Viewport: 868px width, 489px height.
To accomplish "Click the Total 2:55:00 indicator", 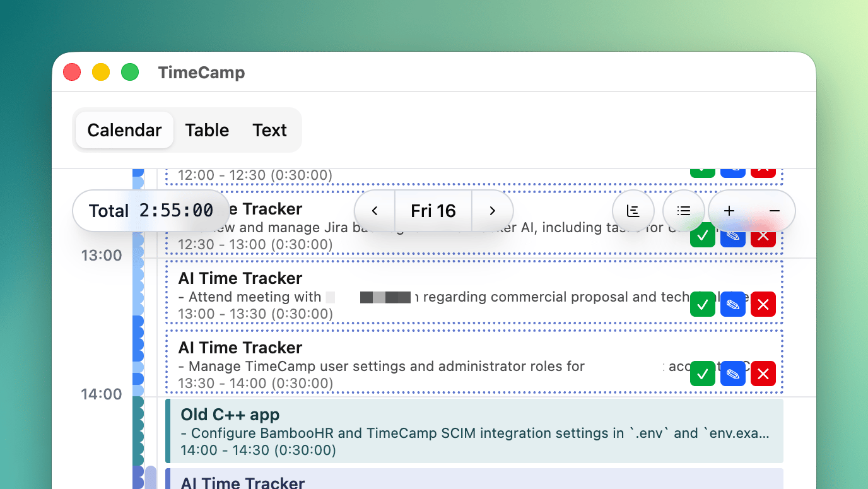I will 151,211.
